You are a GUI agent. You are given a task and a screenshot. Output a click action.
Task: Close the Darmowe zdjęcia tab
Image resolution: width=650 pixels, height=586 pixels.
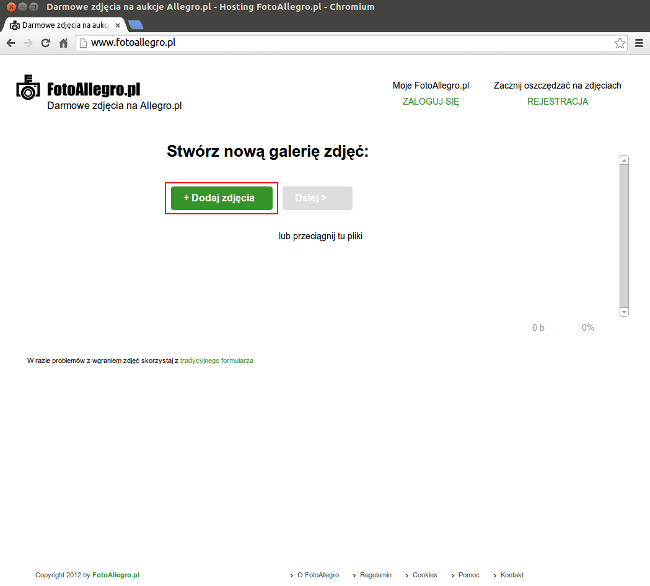coord(118,25)
